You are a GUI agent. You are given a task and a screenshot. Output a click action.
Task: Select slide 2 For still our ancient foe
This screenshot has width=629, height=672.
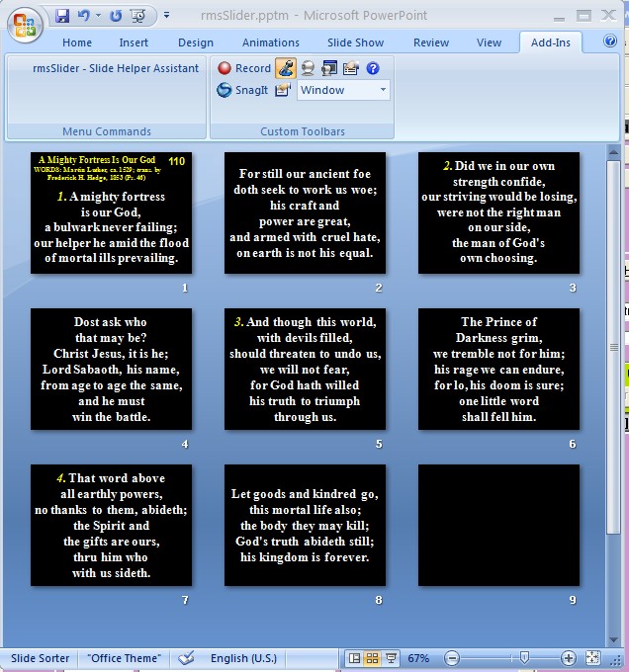[305, 212]
